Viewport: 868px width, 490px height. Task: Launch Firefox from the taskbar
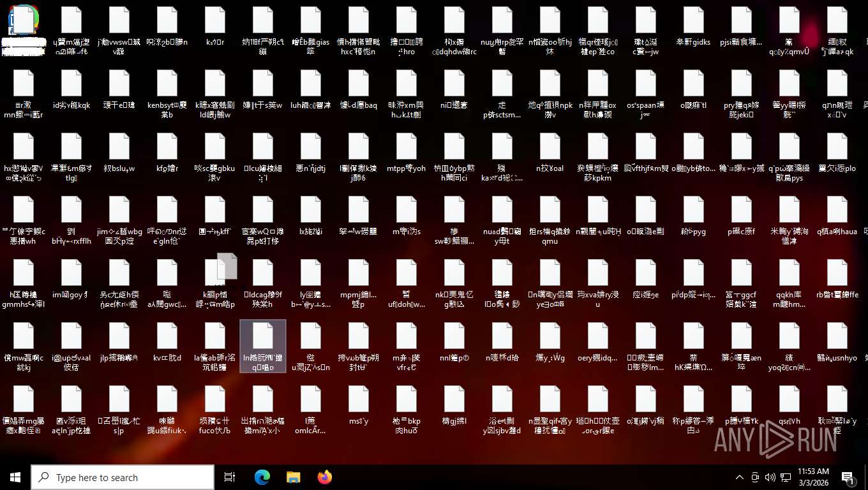(325, 477)
